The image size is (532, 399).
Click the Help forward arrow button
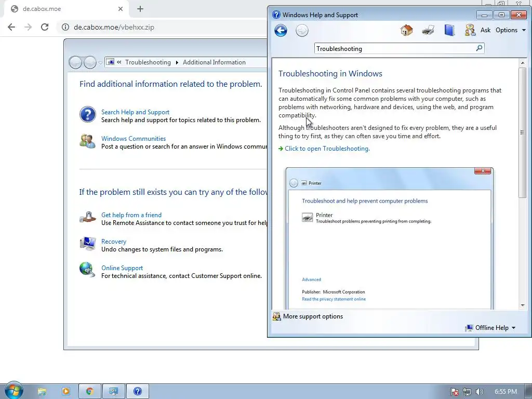(302, 31)
